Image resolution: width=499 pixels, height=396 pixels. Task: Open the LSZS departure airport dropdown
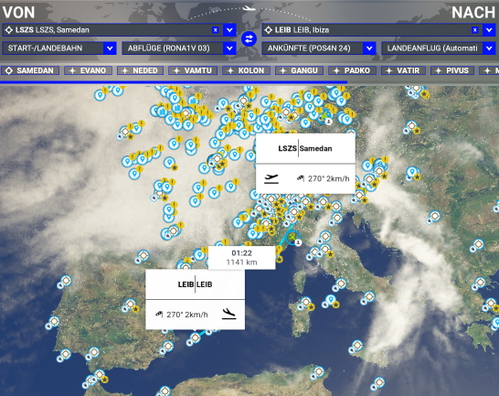[x=230, y=30]
